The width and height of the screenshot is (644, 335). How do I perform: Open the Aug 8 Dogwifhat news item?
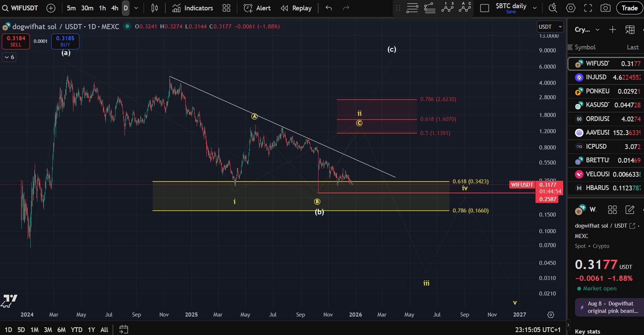[x=610, y=307]
